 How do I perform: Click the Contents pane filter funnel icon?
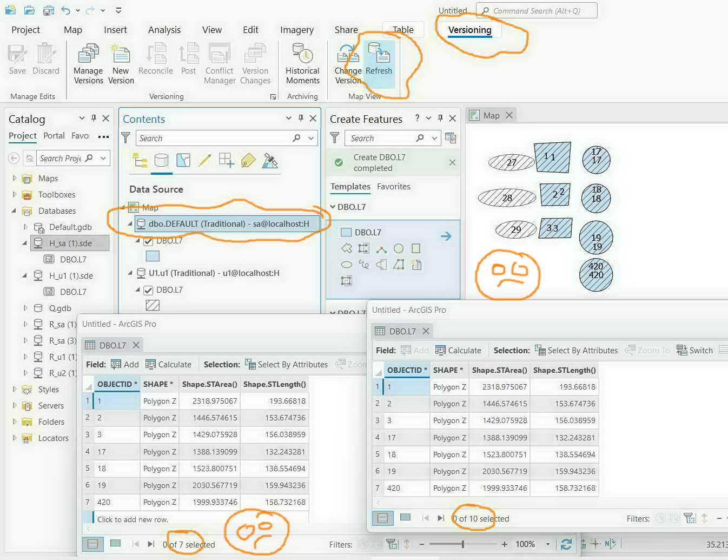point(125,138)
